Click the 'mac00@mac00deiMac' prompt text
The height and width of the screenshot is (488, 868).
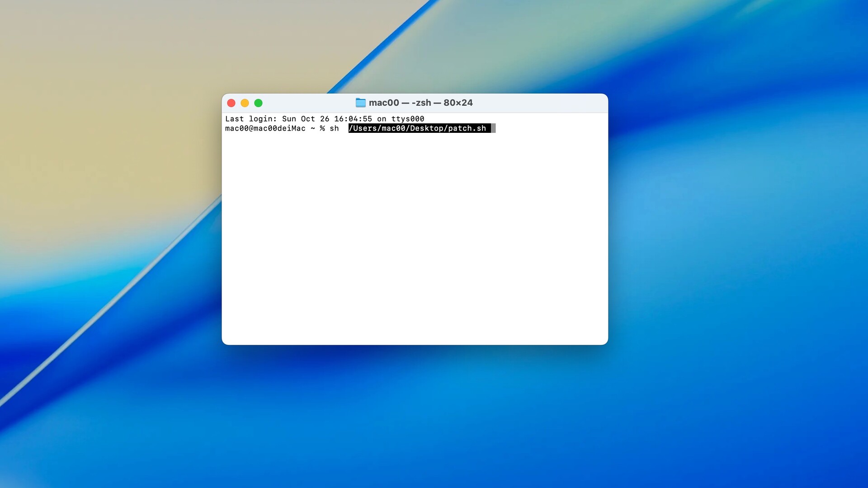(265, 128)
